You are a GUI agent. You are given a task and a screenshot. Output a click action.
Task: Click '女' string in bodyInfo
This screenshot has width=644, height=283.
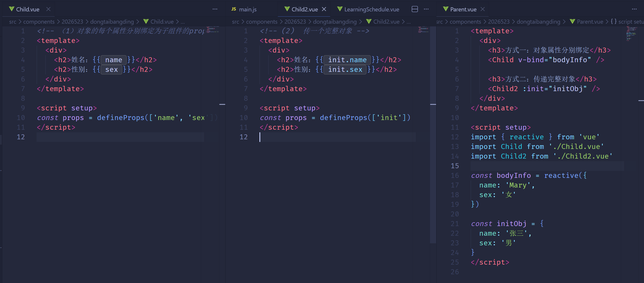509,195
